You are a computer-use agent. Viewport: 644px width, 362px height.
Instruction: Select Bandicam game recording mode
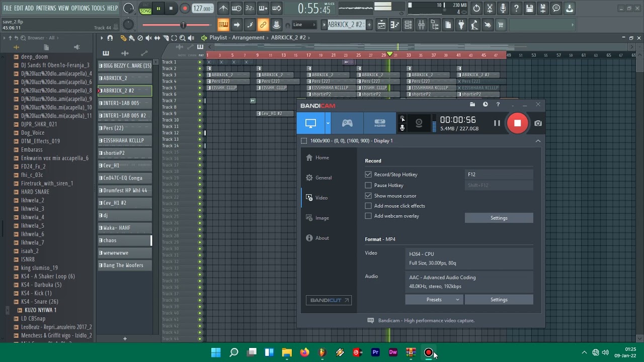point(347,123)
